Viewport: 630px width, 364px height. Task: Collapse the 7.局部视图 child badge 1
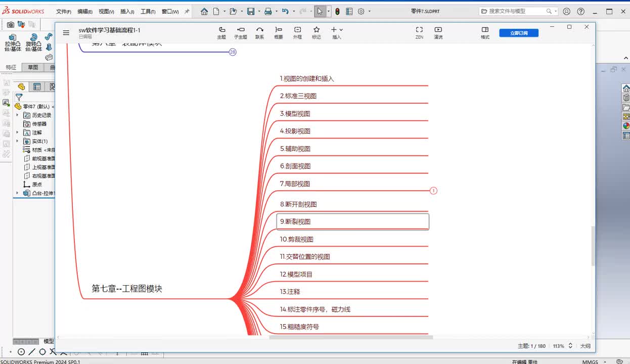(x=433, y=191)
